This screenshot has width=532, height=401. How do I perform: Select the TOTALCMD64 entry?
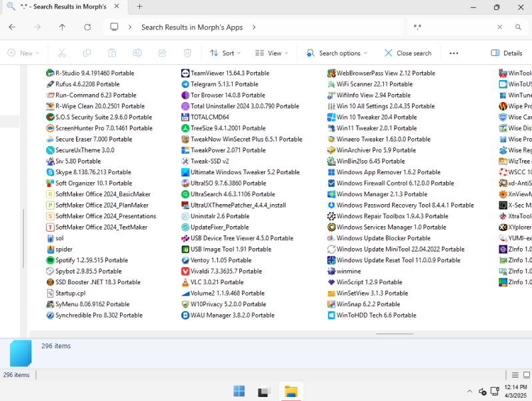pos(205,117)
